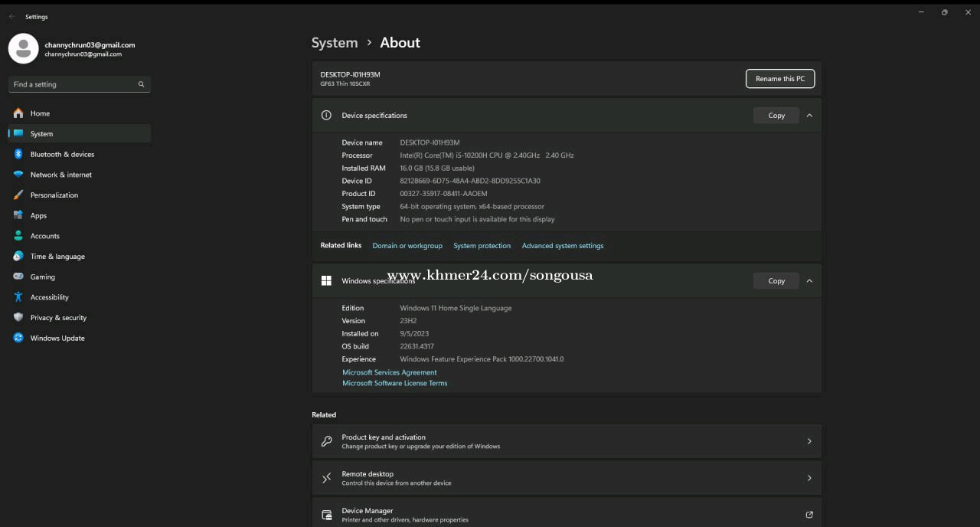Click the OS build number 22631.4317

coord(416,346)
